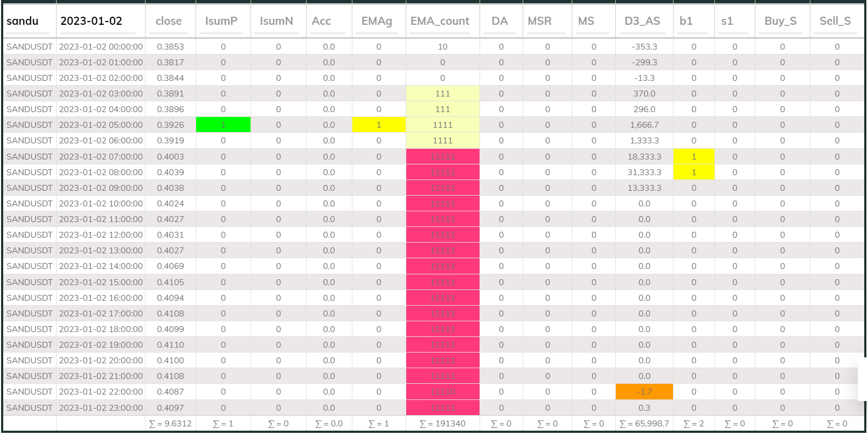Select the orange D3_AS cell showing -1.7

click(644, 392)
